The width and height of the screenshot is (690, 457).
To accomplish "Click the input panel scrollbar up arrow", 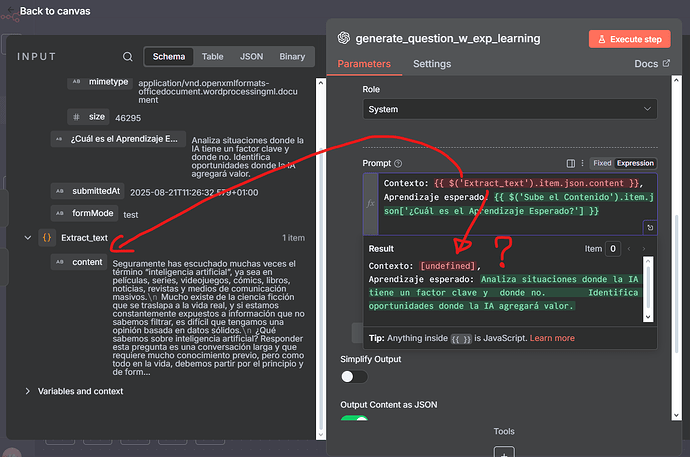I will 321,83.
